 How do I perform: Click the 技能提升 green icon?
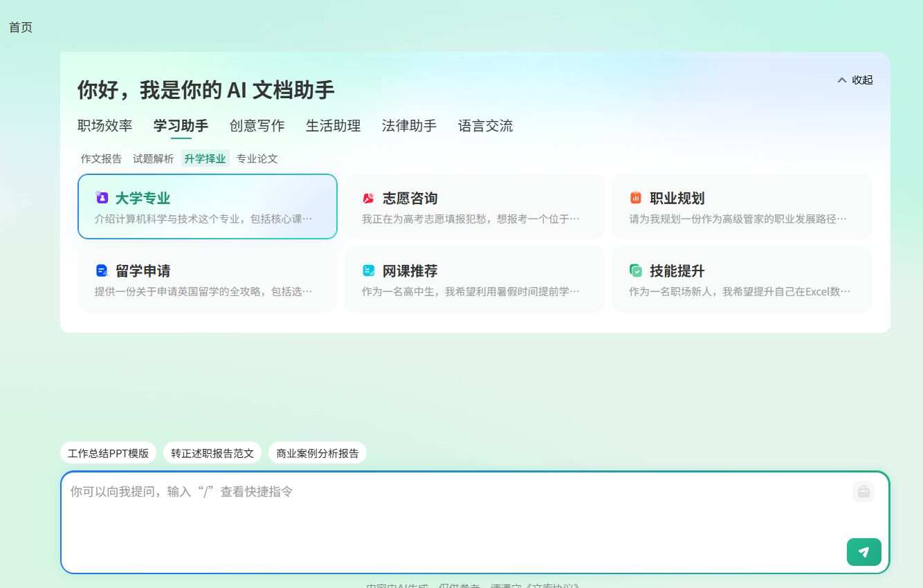636,270
